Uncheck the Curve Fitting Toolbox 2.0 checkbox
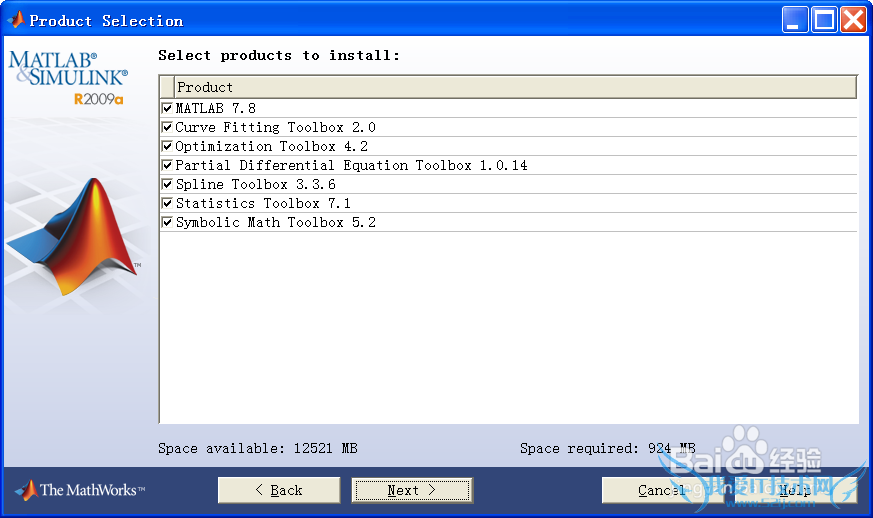Viewport: 873px width, 518px height. (167, 127)
